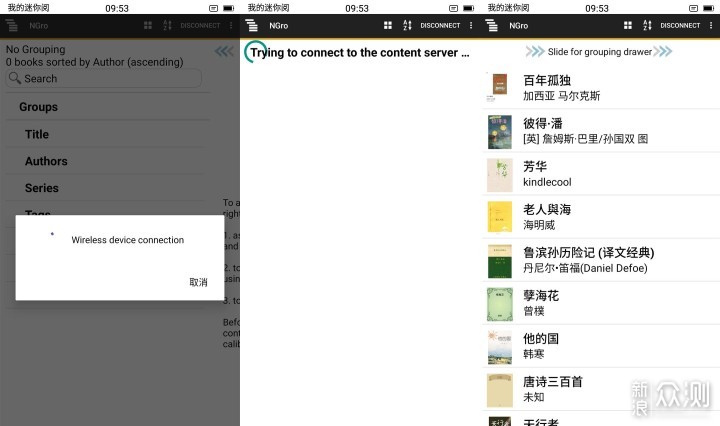
Task: Tap the battery icon in the middle panel status bar
Action: pyautogui.click(x=468, y=8)
